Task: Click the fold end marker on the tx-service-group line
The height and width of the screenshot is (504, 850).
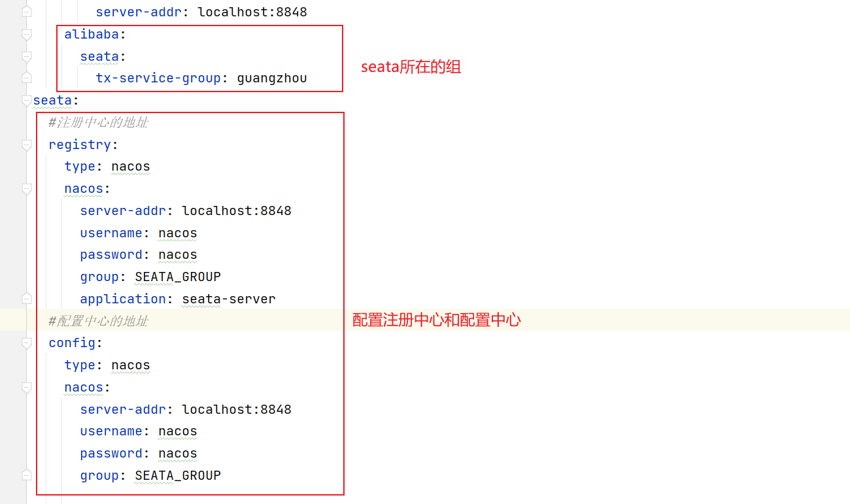Action: 26,78
